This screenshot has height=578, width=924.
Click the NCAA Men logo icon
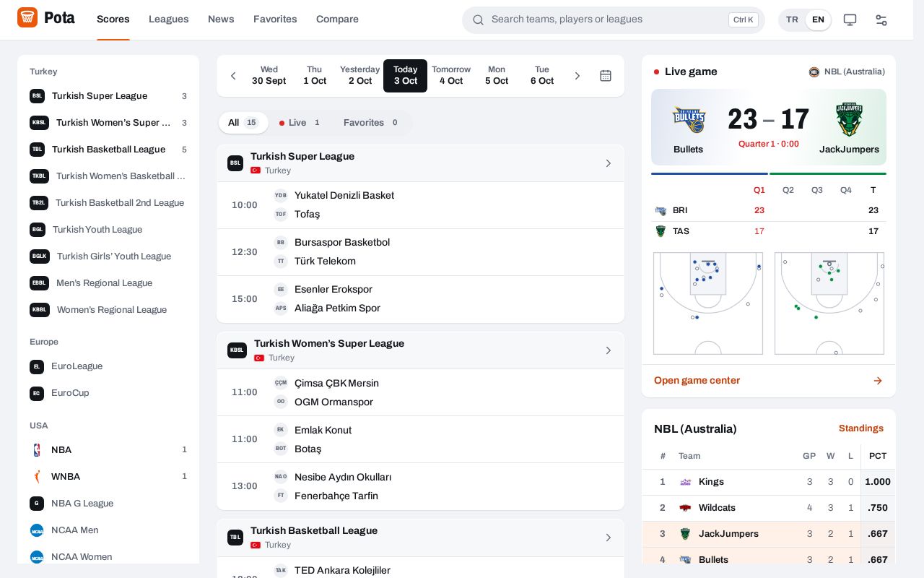coord(37,530)
